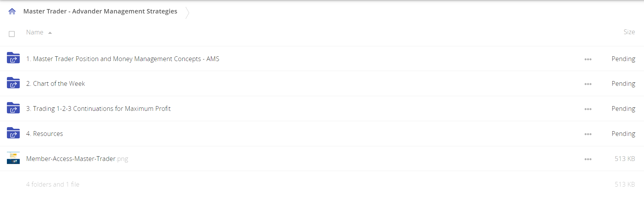Go to the home folder icon

tap(12, 12)
